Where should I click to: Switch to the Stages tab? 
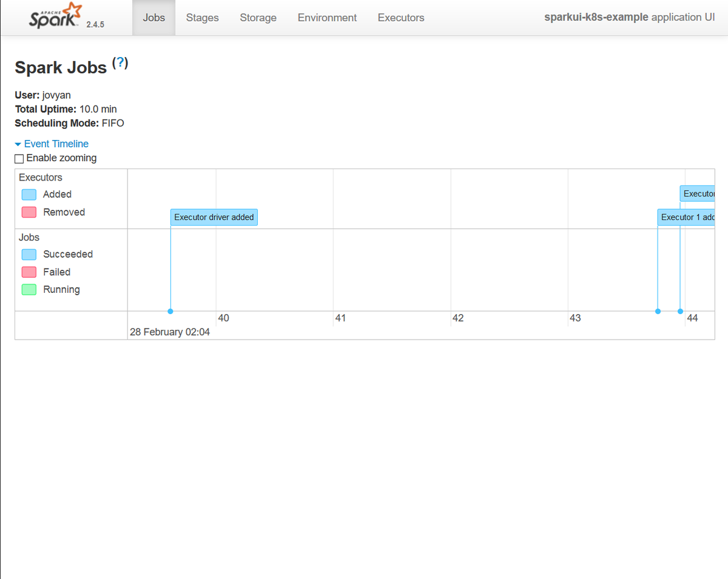tap(202, 18)
